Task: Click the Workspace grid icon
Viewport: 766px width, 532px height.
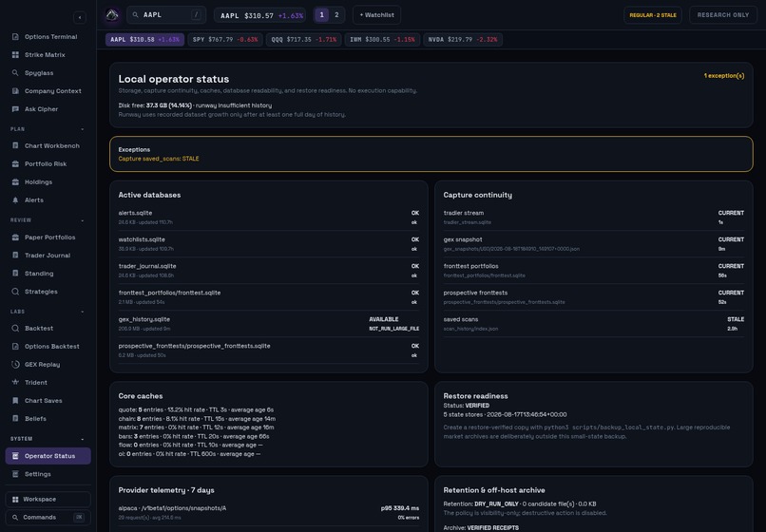Action: pyautogui.click(x=15, y=500)
